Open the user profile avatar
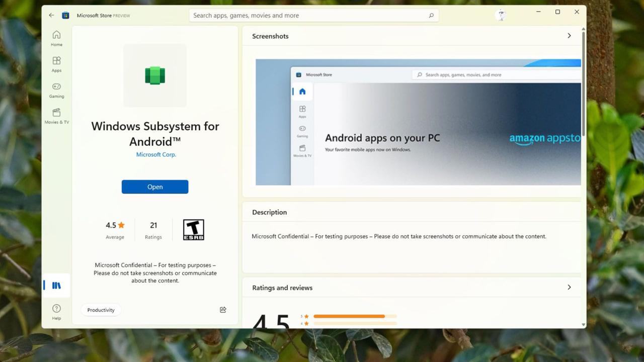 [x=501, y=15]
